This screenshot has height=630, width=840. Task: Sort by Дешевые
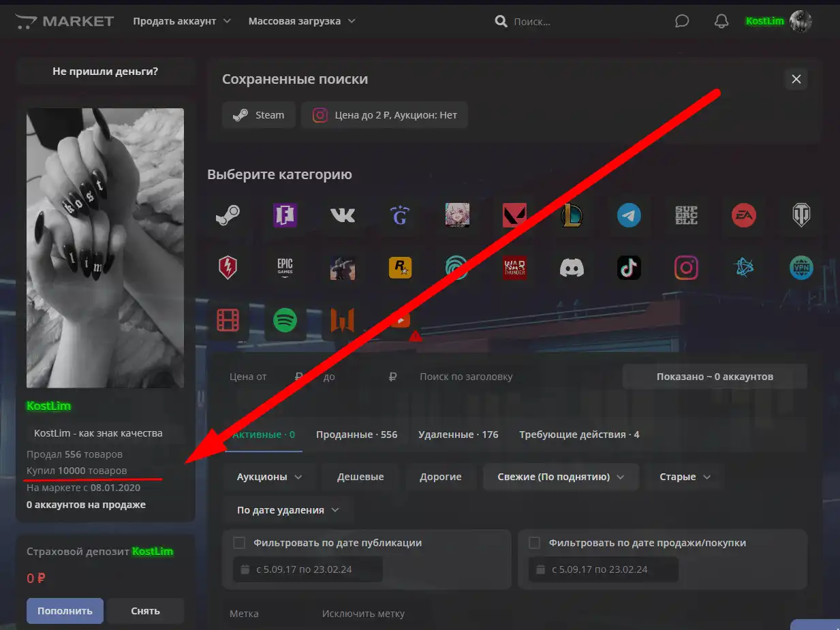point(360,477)
